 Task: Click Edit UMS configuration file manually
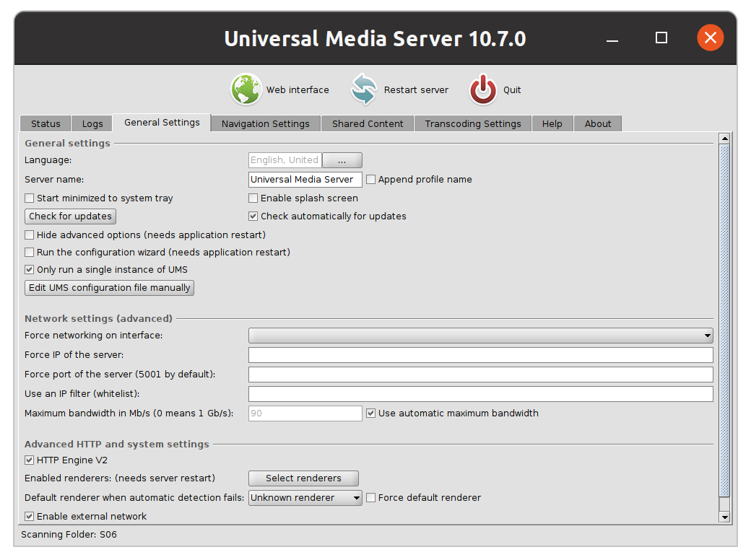(x=109, y=287)
